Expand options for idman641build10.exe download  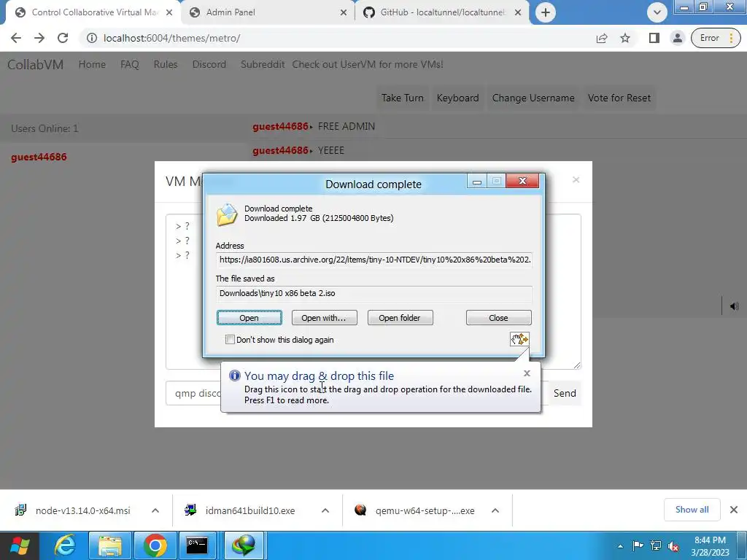[325, 510]
